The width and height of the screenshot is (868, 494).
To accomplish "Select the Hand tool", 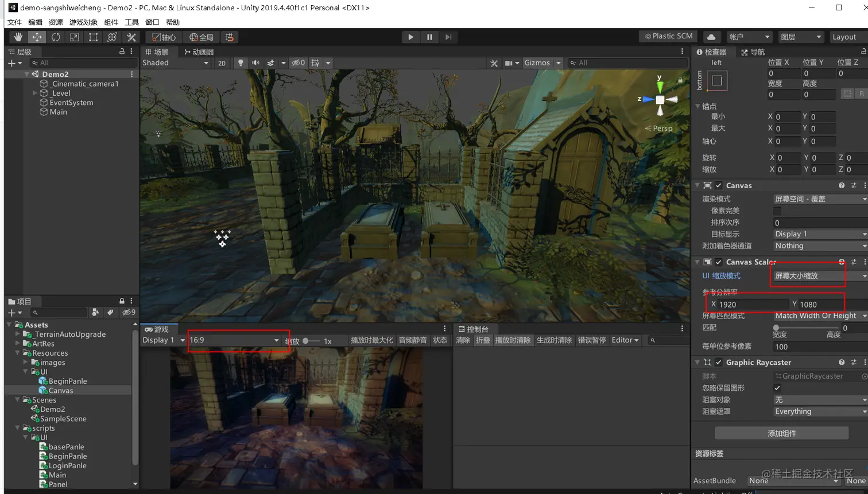I will (18, 37).
